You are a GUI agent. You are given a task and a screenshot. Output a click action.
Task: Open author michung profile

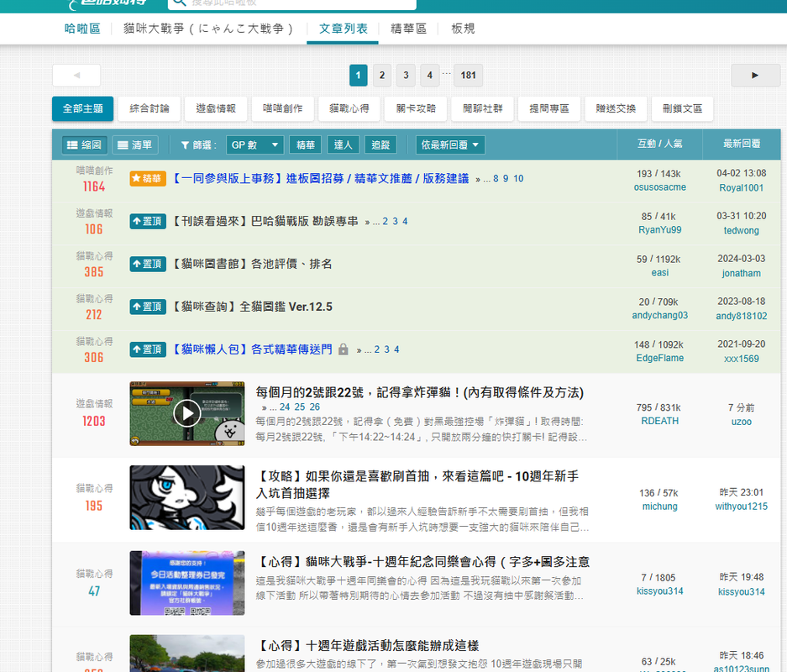click(x=659, y=507)
